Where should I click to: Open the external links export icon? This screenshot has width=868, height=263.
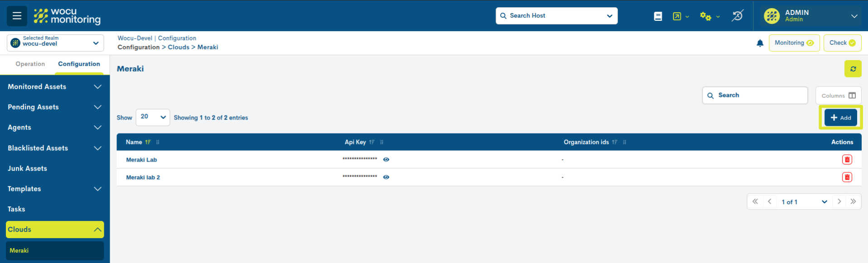coord(677,16)
